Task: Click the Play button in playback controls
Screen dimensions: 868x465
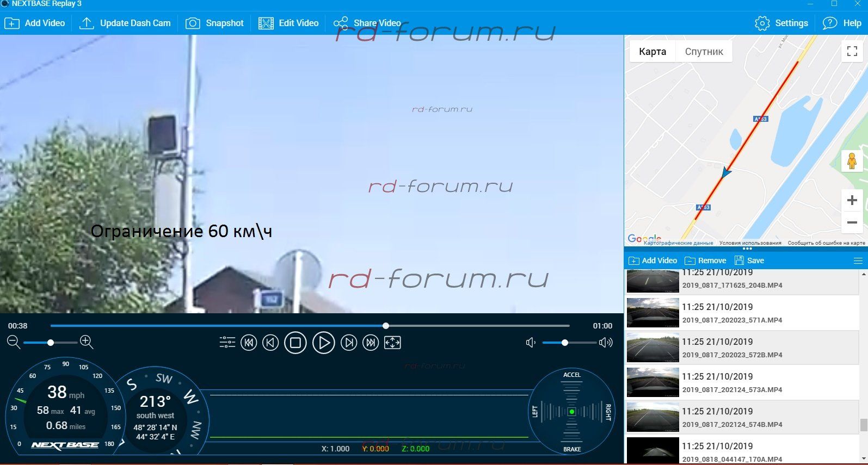Action: 323,343
